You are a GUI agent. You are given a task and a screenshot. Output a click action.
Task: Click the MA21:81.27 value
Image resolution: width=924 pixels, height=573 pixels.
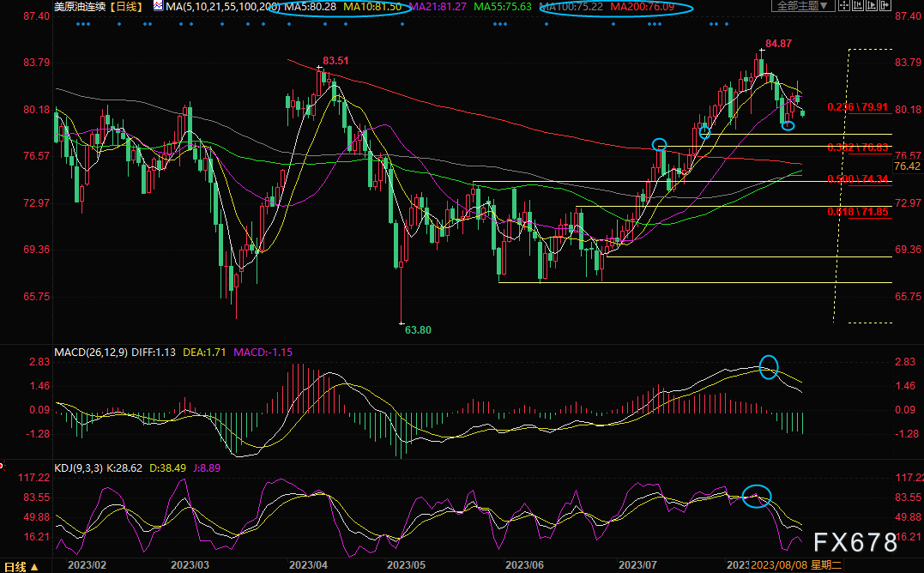pos(438,7)
